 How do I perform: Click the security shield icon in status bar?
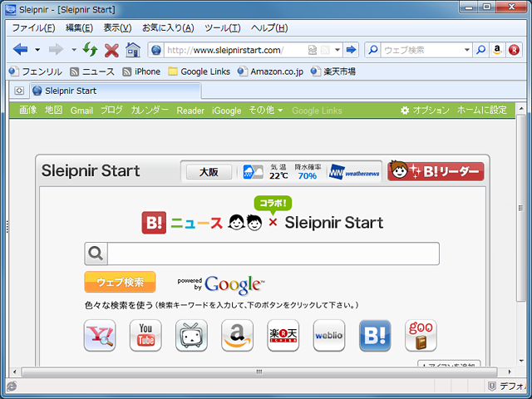[491, 386]
